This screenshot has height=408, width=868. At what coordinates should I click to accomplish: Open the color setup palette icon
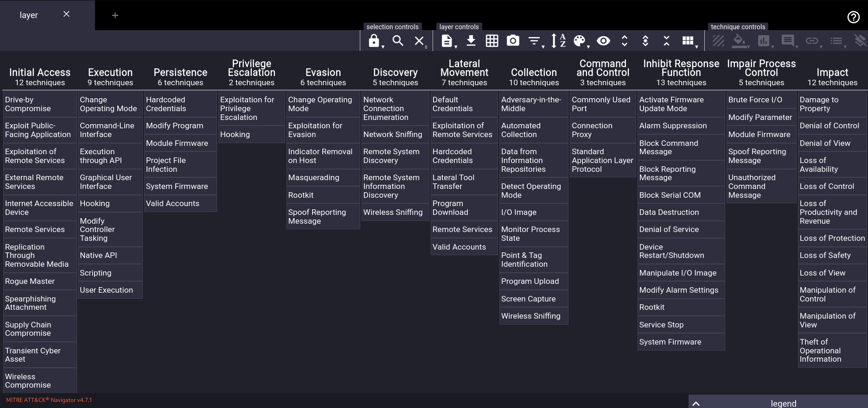pos(580,41)
